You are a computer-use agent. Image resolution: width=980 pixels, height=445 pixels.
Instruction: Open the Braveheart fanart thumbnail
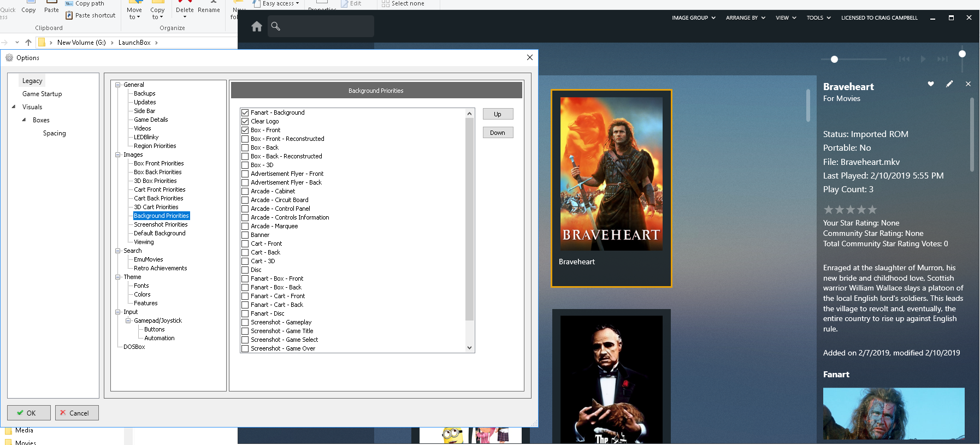coord(894,413)
